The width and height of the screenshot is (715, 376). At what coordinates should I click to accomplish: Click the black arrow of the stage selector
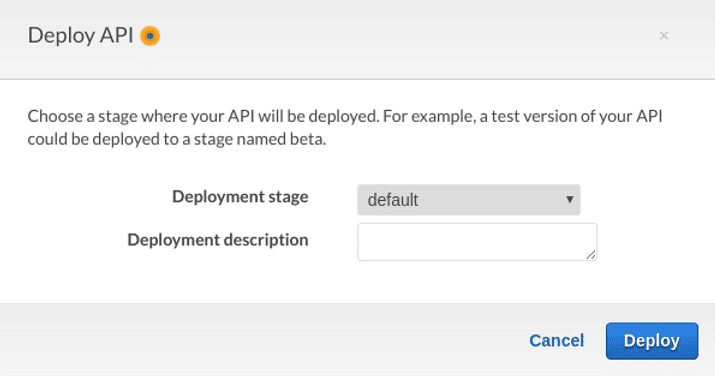[x=569, y=199]
